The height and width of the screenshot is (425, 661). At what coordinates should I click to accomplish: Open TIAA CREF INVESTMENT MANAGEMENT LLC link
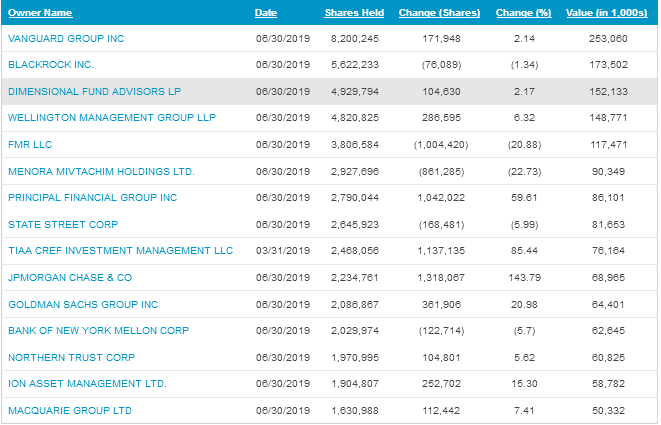tap(121, 251)
